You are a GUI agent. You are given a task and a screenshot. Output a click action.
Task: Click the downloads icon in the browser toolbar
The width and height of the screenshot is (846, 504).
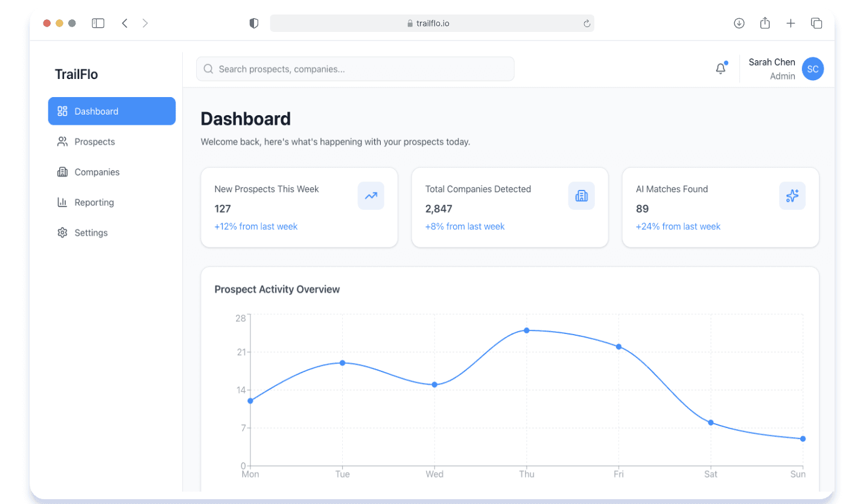click(x=739, y=23)
